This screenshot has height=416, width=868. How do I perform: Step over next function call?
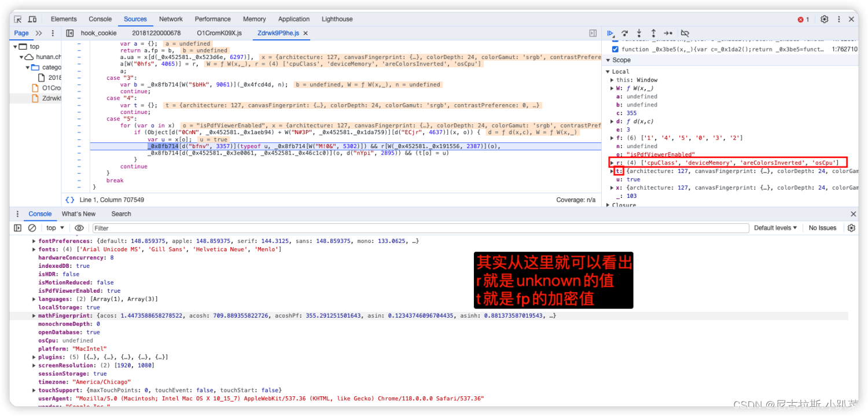click(x=624, y=33)
